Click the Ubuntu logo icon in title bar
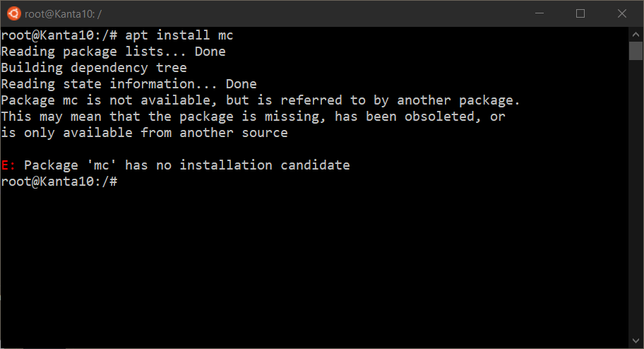 13,13
